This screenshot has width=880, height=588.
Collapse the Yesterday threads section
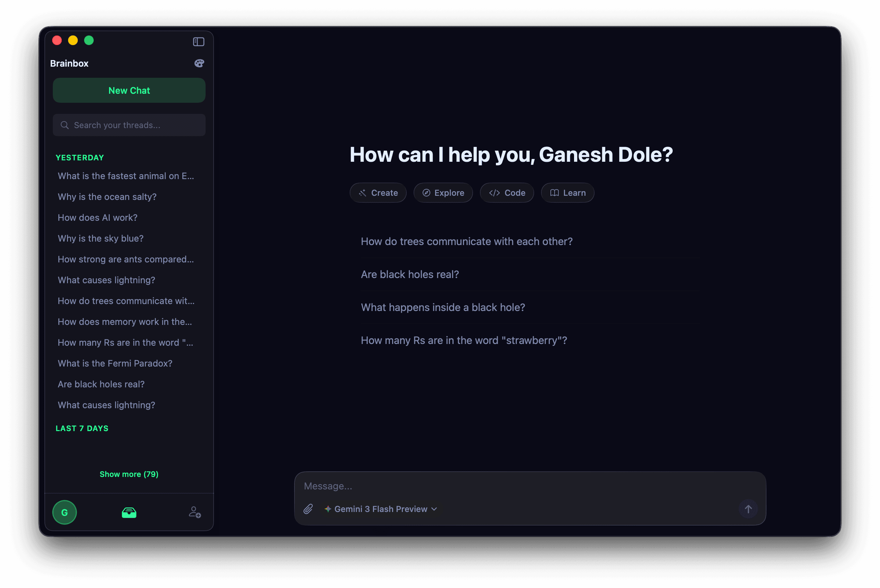click(x=80, y=158)
